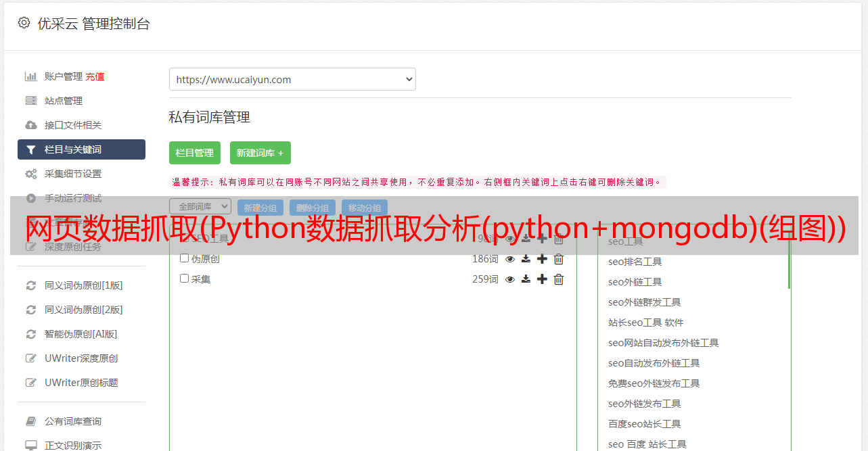Screen dimensions: 868x451
Task: Open UWriter深度原创 page
Action: click(x=81, y=358)
